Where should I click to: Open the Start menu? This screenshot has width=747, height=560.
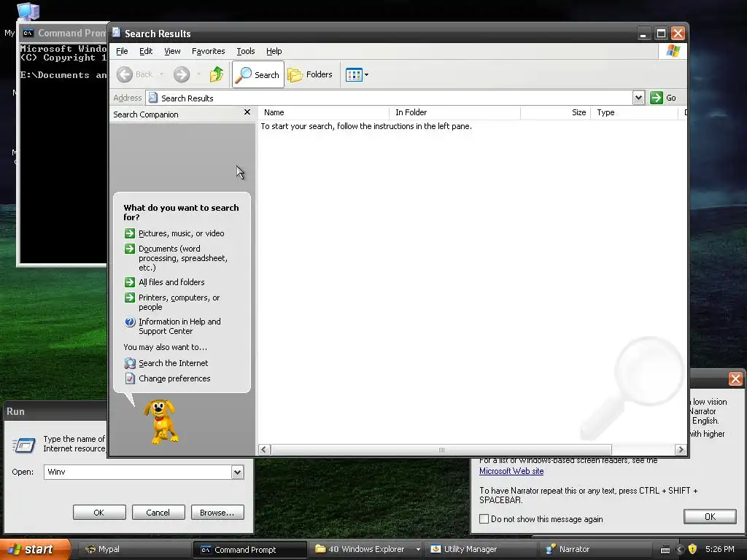(34, 549)
